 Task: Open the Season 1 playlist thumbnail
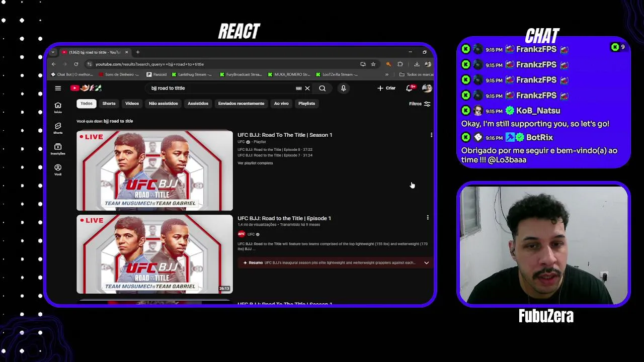click(154, 170)
